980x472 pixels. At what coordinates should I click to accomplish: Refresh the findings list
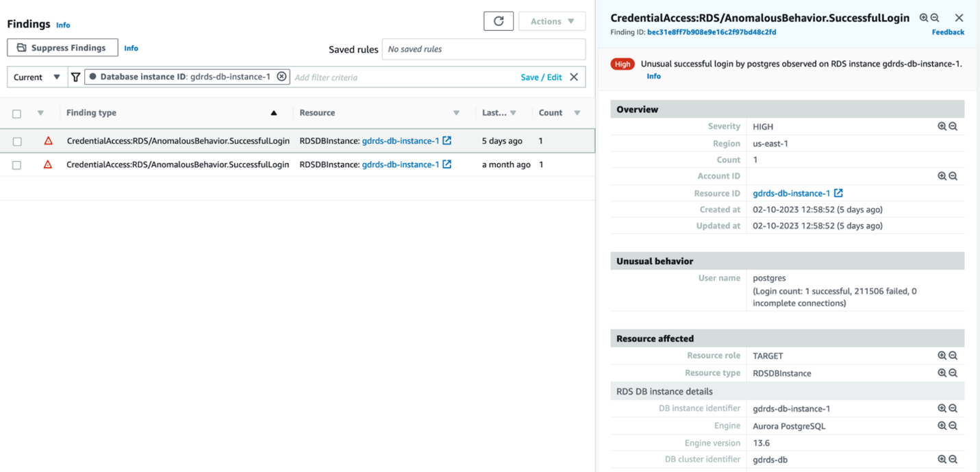pos(499,21)
